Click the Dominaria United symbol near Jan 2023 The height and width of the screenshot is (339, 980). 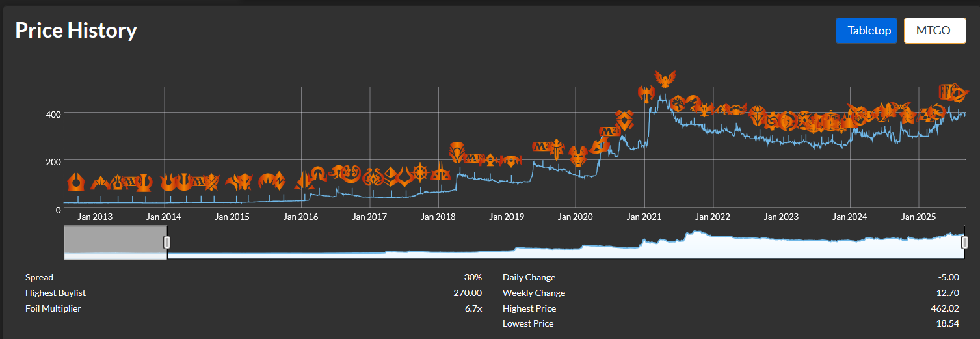tap(758, 116)
